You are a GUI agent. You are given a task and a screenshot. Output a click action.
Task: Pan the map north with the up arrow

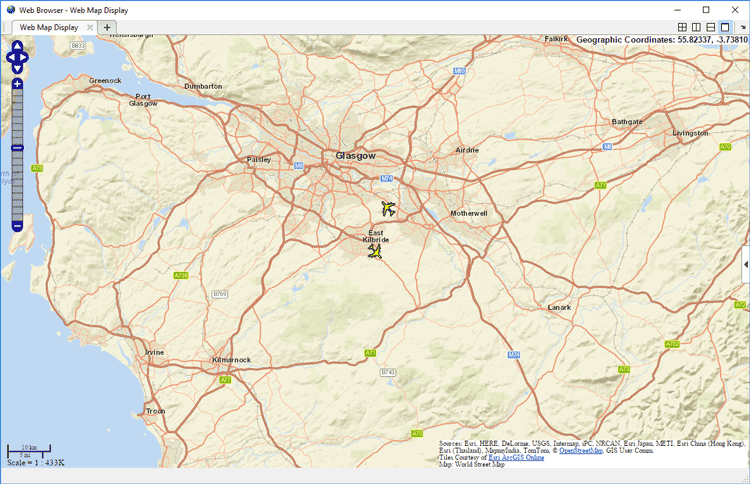tap(17, 46)
